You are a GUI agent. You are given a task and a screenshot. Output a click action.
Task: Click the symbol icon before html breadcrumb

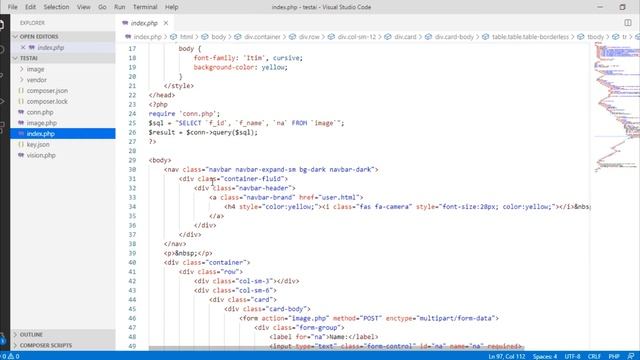(x=173, y=37)
